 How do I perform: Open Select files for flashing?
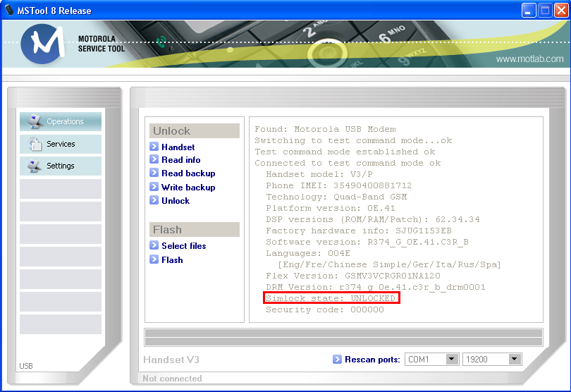tap(184, 246)
